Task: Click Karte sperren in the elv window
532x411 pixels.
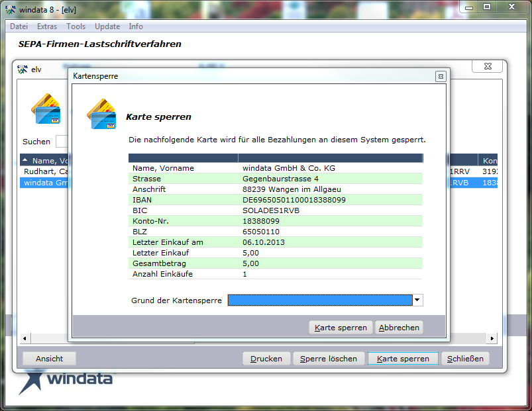Action: (403, 359)
